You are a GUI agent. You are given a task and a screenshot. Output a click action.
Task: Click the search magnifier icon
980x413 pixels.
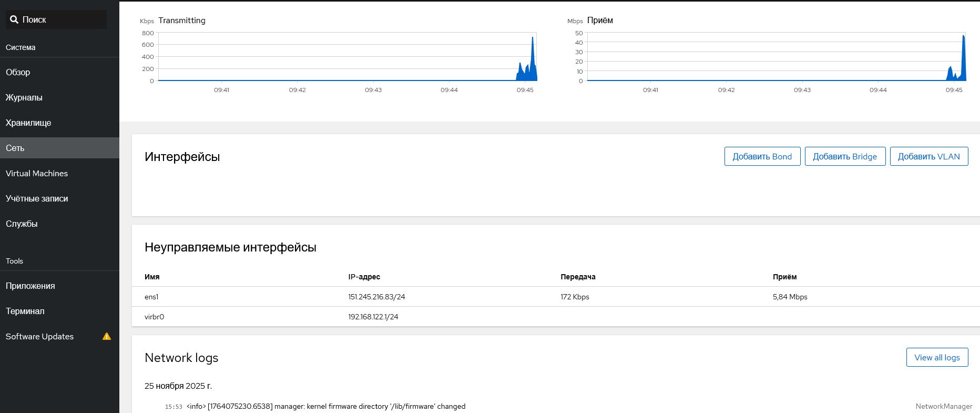click(x=14, y=19)
